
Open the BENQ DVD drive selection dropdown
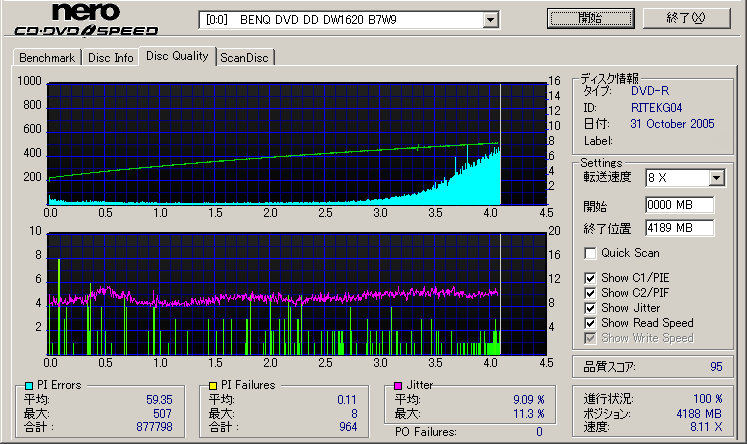click(x=349, y=20)
